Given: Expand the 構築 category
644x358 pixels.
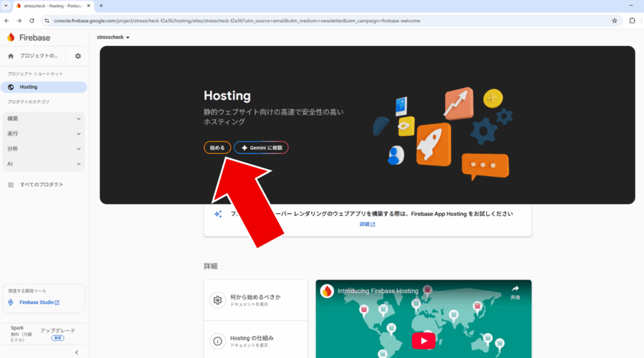Looking at the screenshot, I should pyautogui.click(x=44, y=119).
